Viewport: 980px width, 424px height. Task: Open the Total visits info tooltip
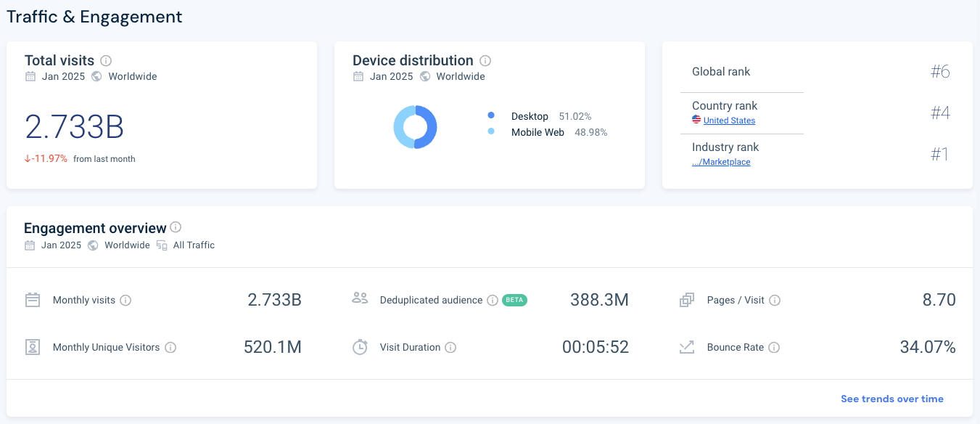point(106,60)
